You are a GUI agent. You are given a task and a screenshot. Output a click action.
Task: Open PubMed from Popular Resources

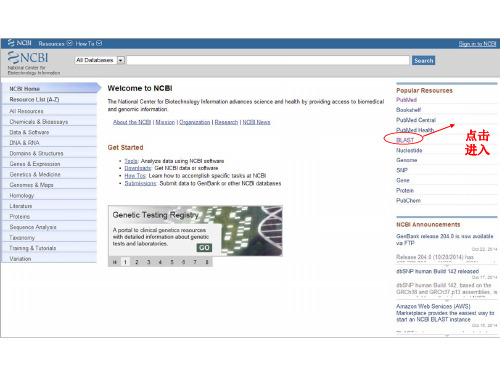(x=406, y=100)
